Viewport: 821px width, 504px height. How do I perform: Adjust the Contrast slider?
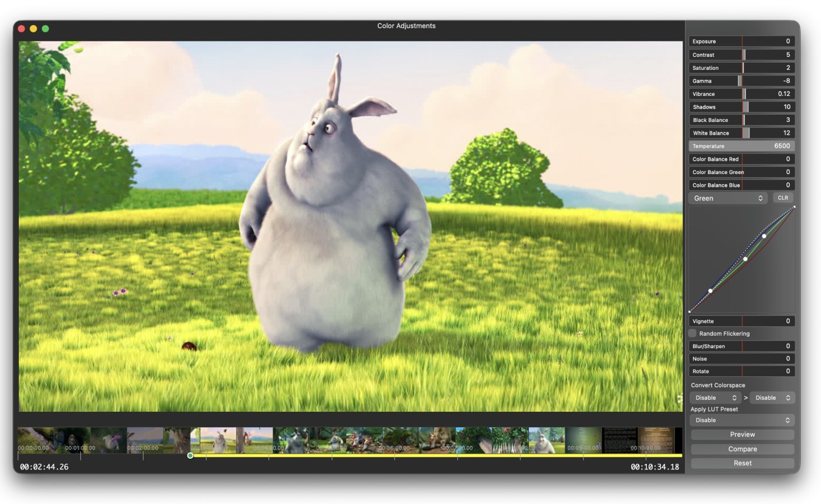(742, 55)
